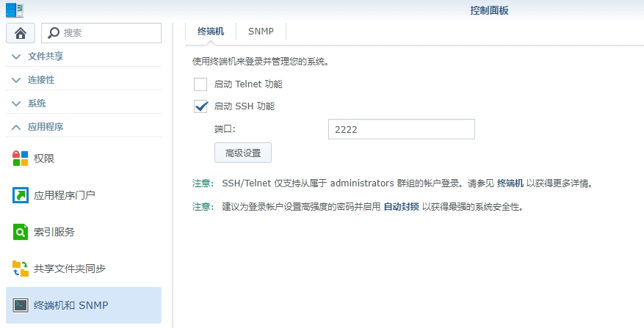Click the 启动 Telnet 功能 label text
The height and width of the screenshot is (328, 644).
[x=248, y=84]
